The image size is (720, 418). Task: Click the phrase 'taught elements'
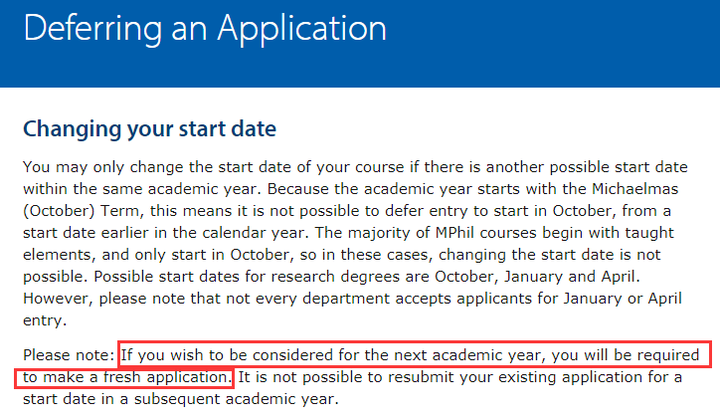349,244
